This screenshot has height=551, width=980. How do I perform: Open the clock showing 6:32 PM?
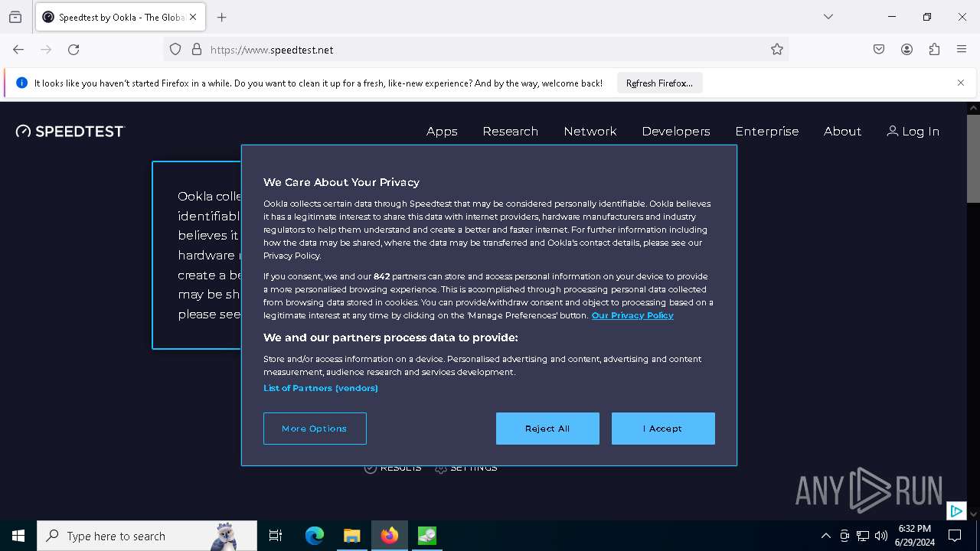pyautogui.click(x=915, y=536)
